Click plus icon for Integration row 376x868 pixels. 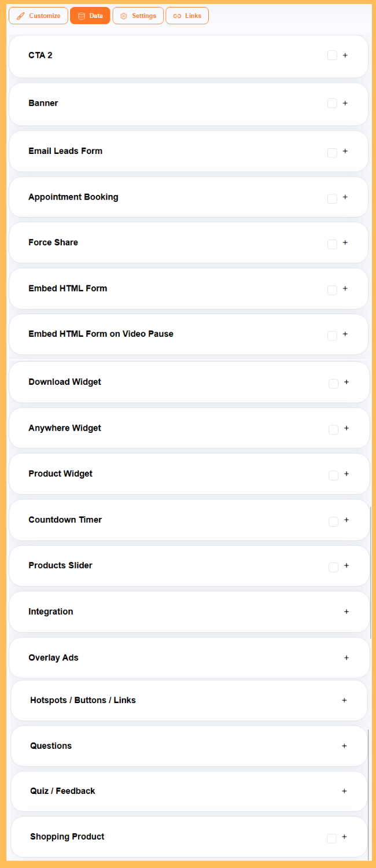click(x=346, y=612)
